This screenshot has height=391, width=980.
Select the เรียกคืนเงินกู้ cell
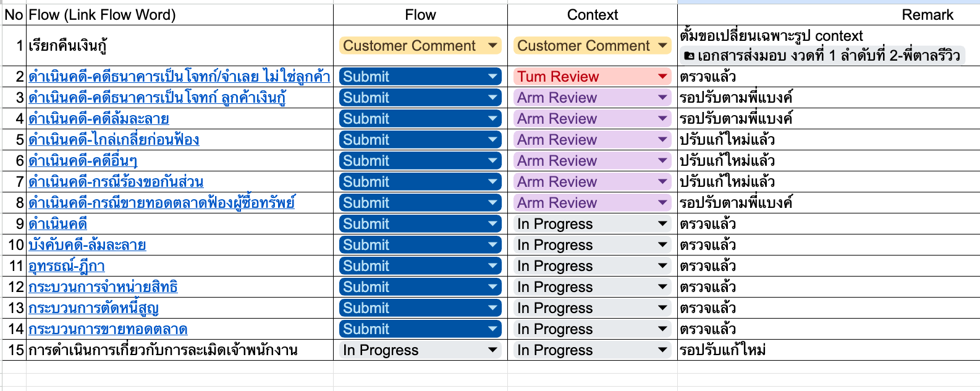(x=179, y=46)
